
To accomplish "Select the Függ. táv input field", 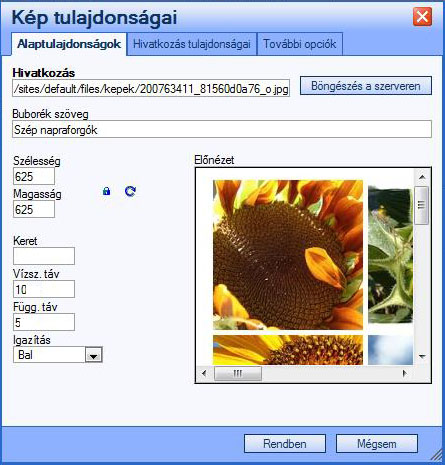I will pos(44,322).
